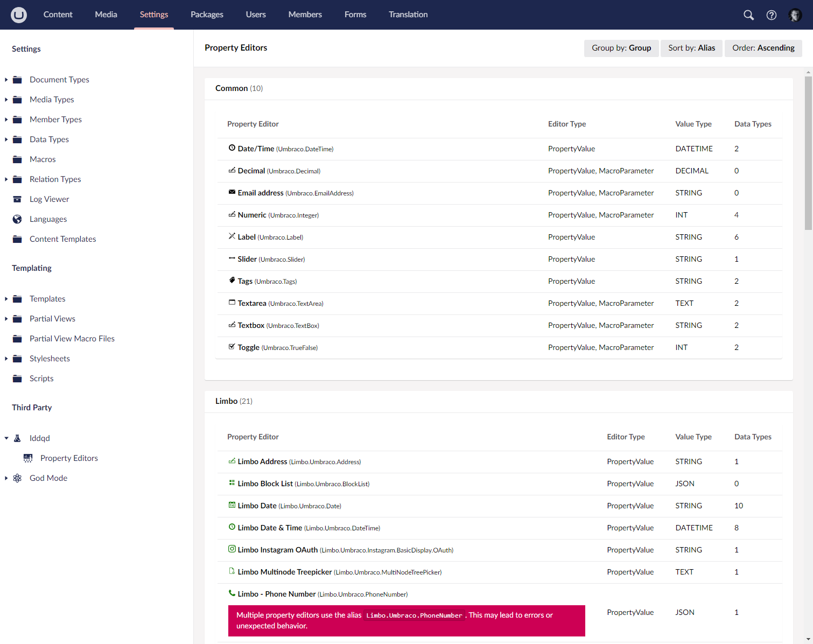Click the phone icon for Limbo Phone Number

pyautogui.click(x=232, y=593)
